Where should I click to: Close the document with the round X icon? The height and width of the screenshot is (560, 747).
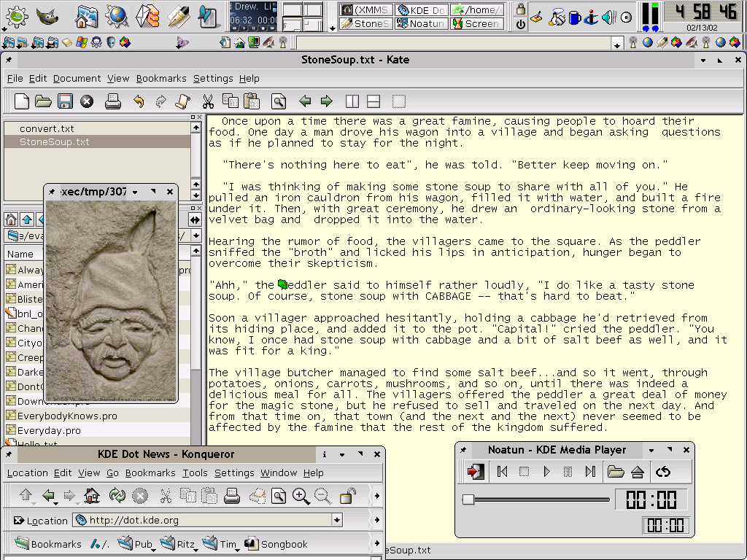87,101
